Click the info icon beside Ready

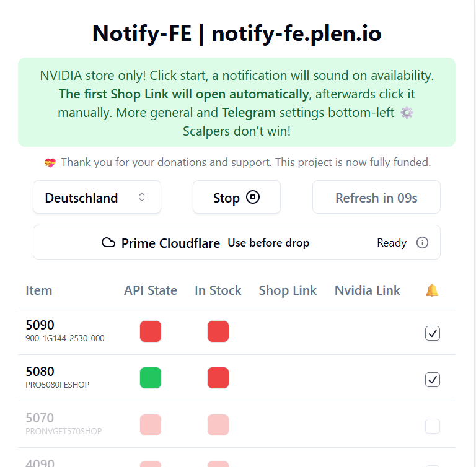tap(423, 243)
